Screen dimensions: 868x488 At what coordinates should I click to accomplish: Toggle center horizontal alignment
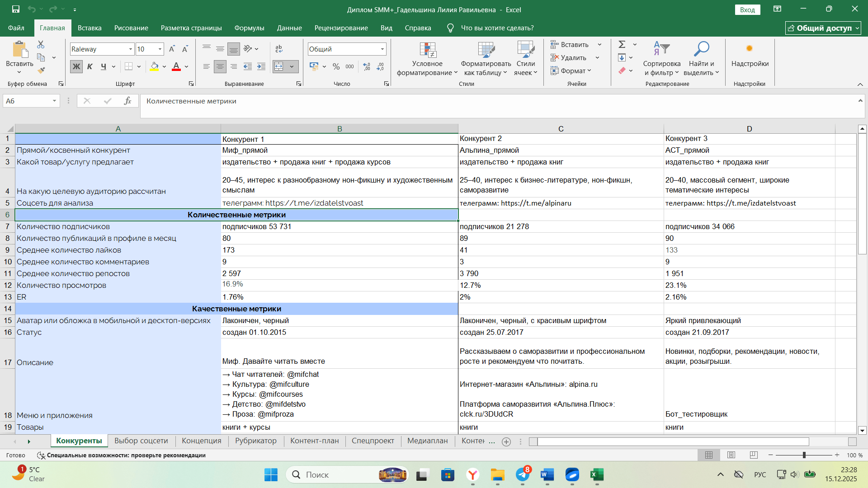click(220, 66)
